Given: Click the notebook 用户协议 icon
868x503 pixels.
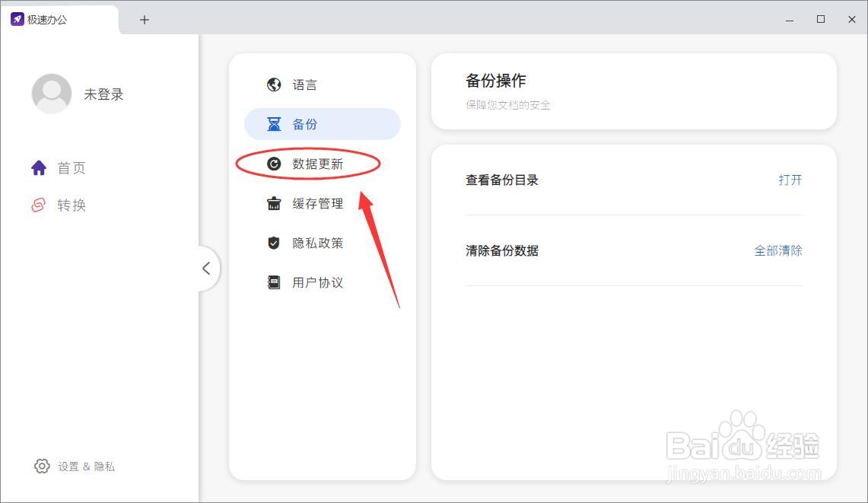Looking at the screenshot, I should point(274,282).
